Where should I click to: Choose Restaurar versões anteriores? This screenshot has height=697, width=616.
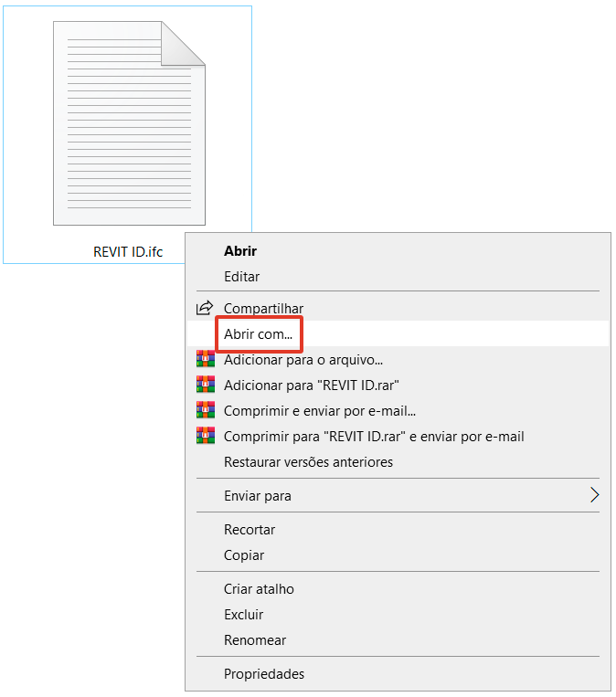(308, 462)
